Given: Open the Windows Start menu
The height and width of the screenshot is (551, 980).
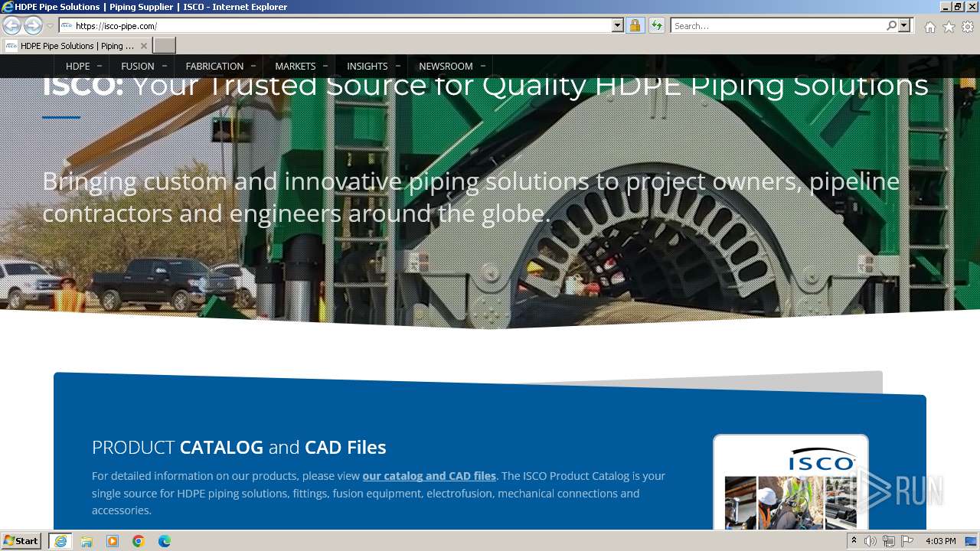Looking at the screenshot, I should [21, 541].
